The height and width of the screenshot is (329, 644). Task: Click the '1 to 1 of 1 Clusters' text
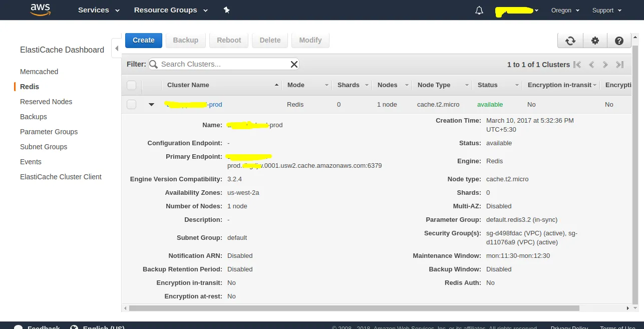point(538,65)
